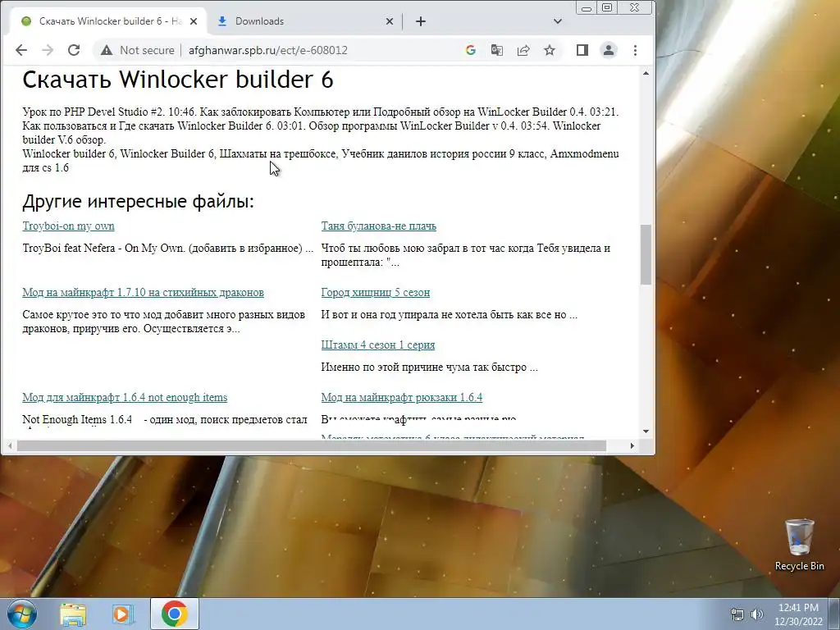Click the taskbar clock 12:41 PM
The width and height of the screenshot is (840, 630).
[x=798, y=614]
